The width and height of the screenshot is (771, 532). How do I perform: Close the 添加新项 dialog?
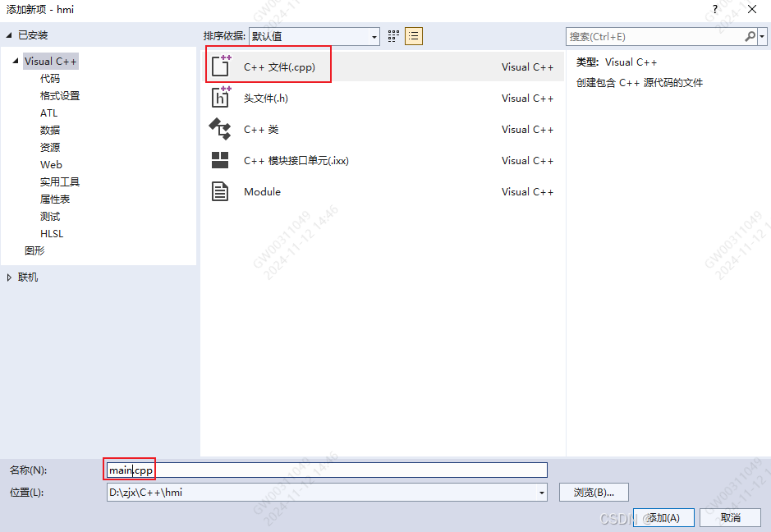(752, 9)
